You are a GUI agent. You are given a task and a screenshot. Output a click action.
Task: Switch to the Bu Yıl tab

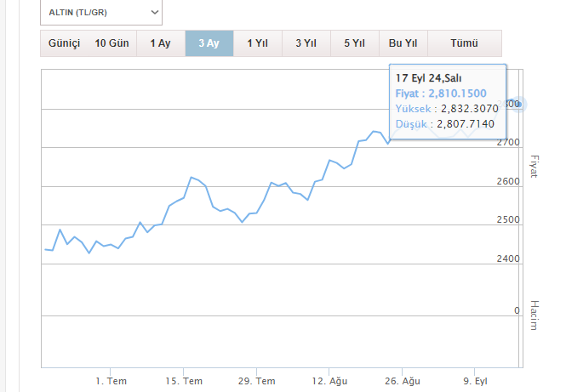pos(403,43)
